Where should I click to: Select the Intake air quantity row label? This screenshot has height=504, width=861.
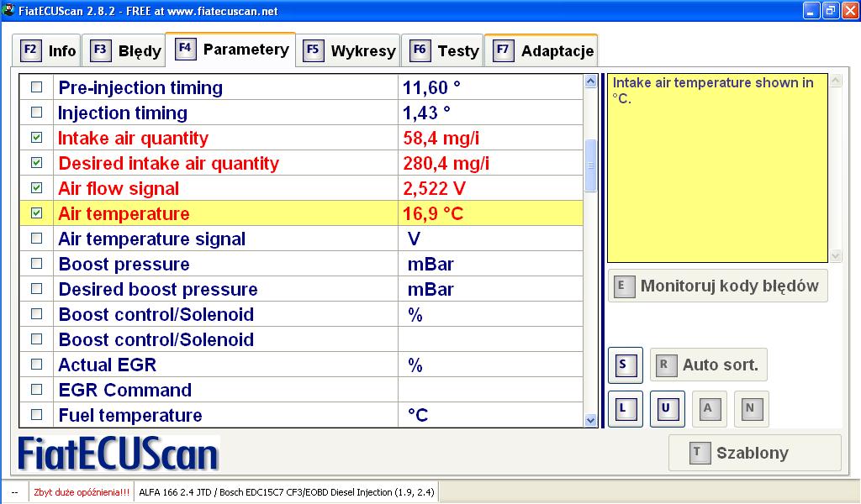click(x=134, y=139)
